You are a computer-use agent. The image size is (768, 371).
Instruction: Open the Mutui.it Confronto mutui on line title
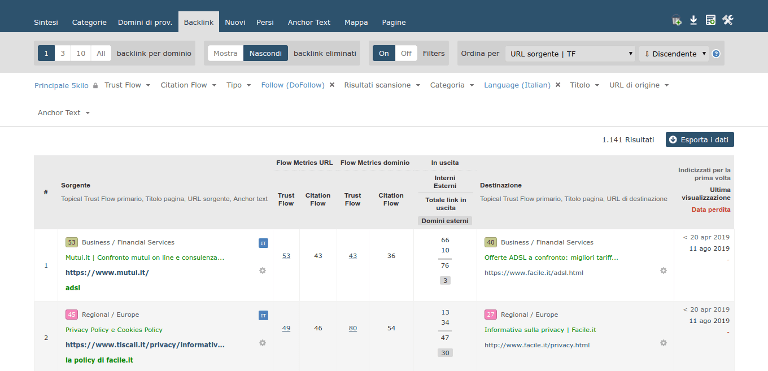(x=145, y=257)
